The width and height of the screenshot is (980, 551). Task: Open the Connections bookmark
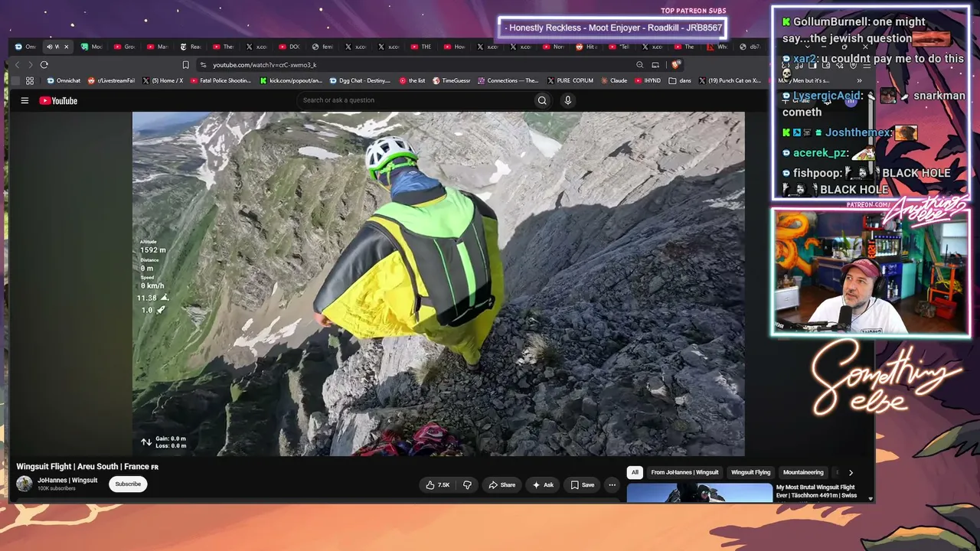(508, 80)
